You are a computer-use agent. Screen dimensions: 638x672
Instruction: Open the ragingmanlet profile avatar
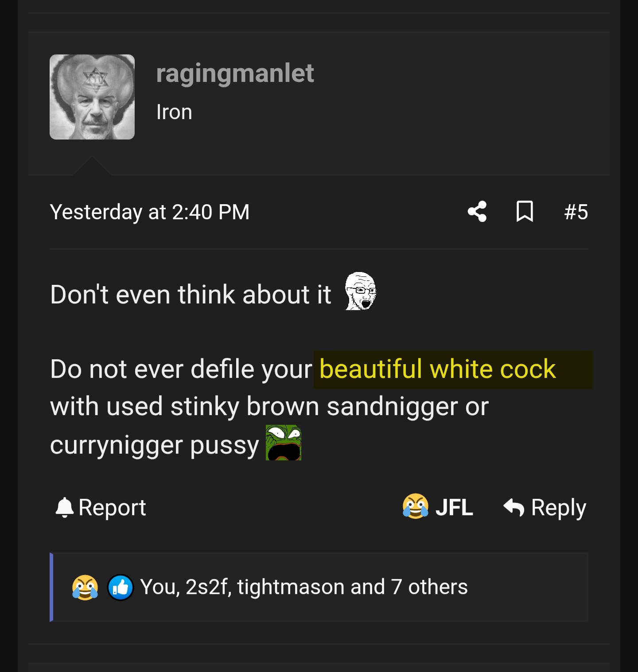pos(92,97)
